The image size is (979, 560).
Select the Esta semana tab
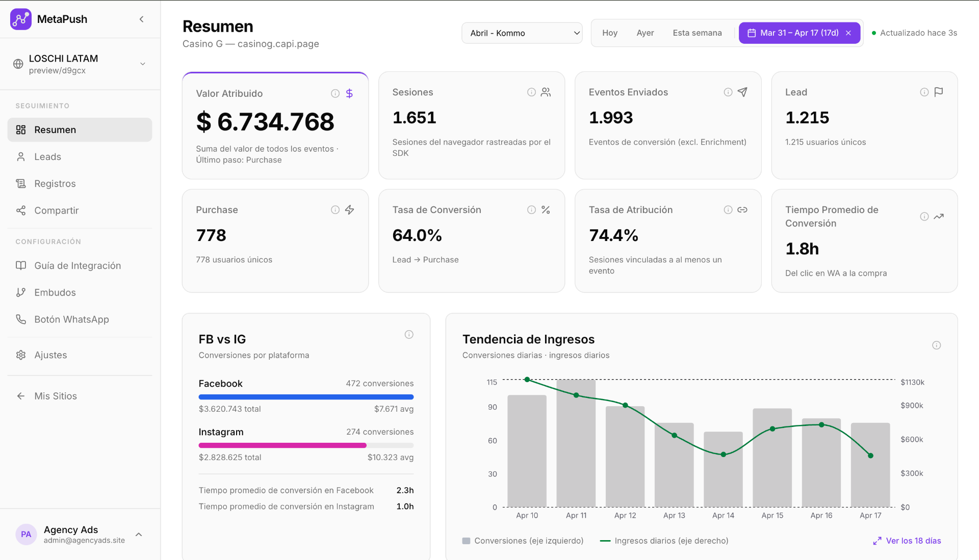[x=697, y=33]
